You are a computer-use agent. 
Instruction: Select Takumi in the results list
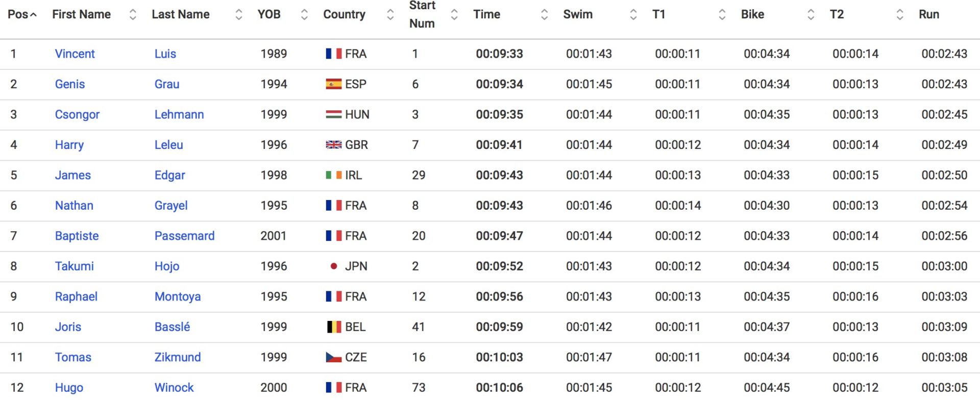coord(75,266)
